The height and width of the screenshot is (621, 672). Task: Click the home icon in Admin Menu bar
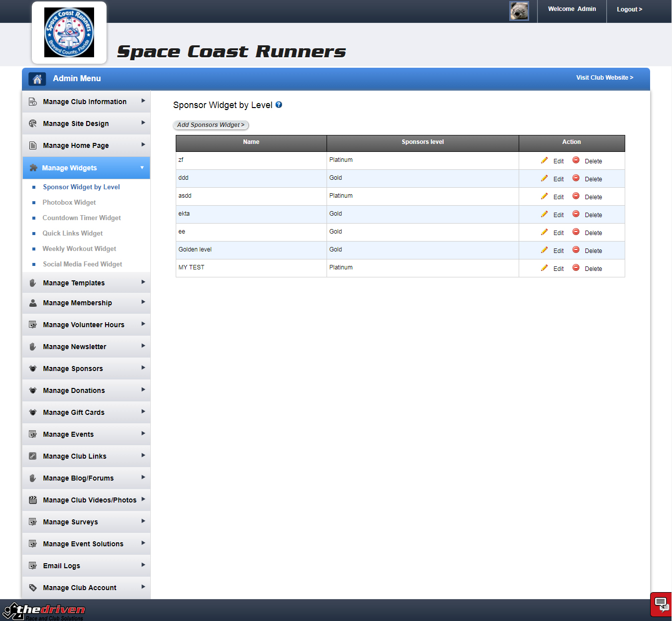click(37, 79)
